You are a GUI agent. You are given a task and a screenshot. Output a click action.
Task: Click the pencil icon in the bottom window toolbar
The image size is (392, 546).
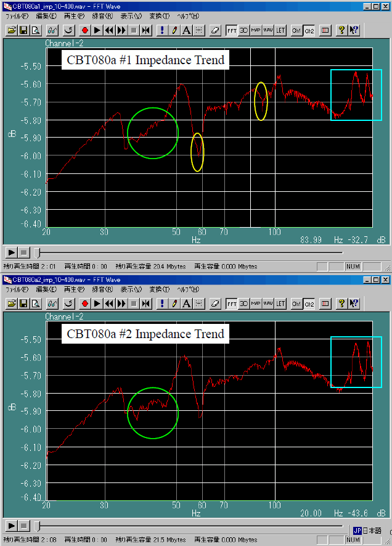(175, 304)
